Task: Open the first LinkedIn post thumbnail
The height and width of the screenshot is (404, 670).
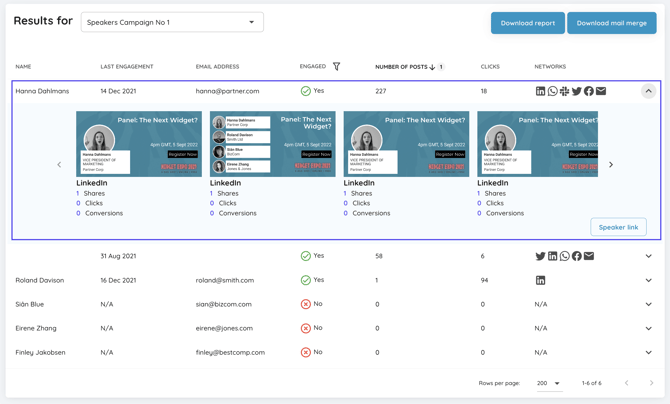Action: pos(139,144)
